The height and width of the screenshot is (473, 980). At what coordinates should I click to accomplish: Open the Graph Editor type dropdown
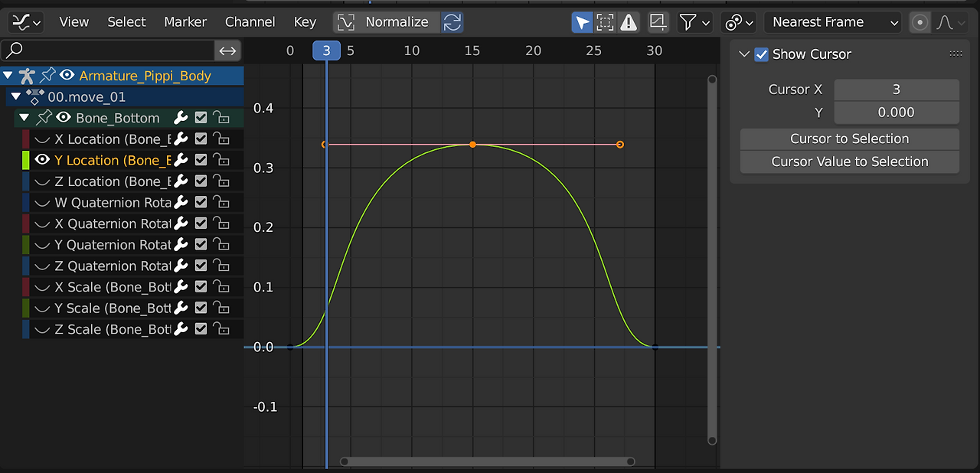[x=26, y=22]
